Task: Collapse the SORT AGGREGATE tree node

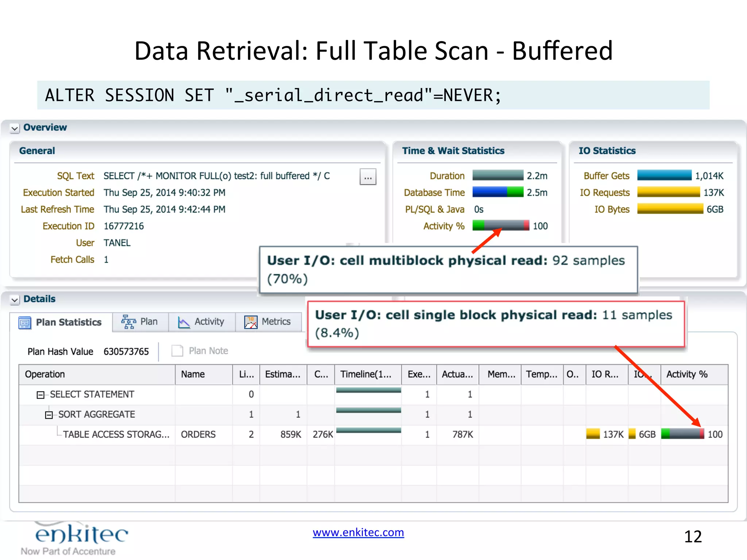Action: click(x=49, y=415)
